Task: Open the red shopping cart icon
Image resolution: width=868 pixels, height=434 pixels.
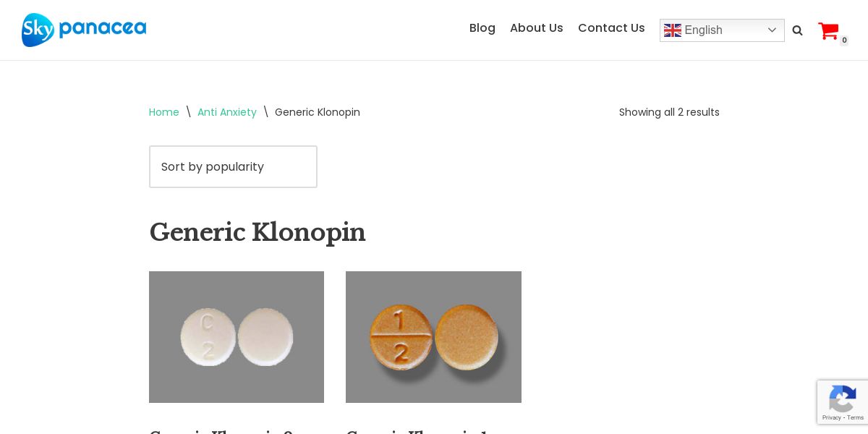Action: (828, 30)
